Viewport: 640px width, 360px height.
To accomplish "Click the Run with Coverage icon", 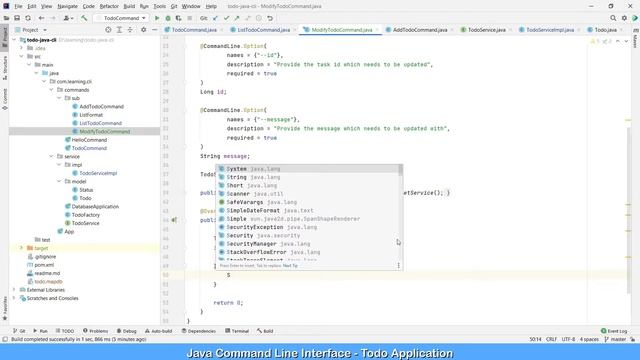I will (178, 18).
